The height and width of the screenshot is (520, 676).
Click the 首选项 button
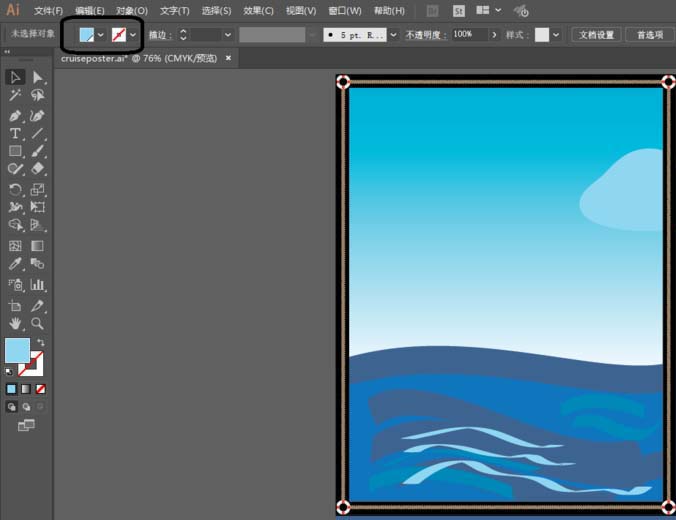(x=649, y=34)
